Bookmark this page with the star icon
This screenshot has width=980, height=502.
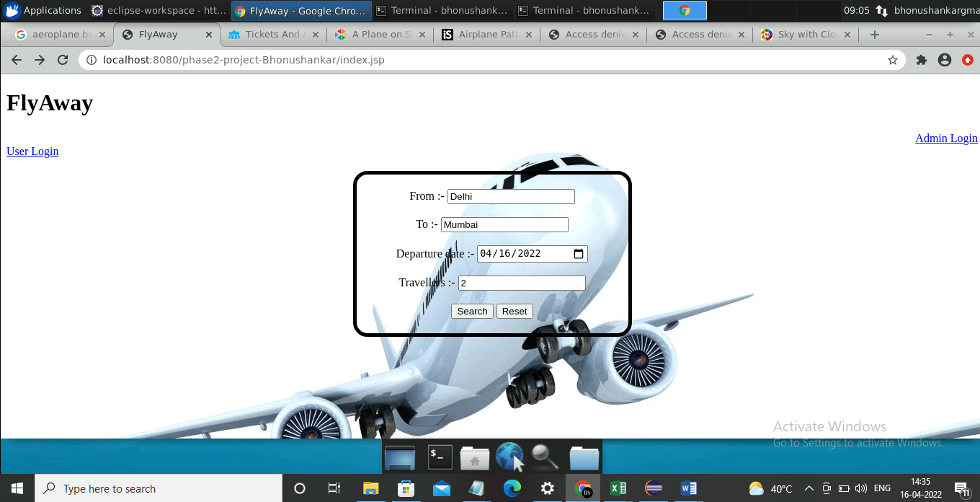point(893,60)
